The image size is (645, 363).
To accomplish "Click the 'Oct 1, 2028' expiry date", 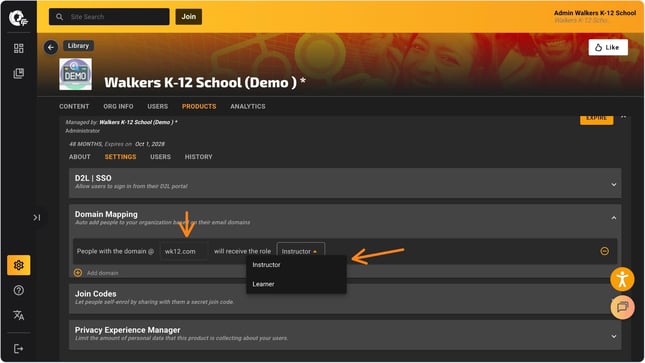I will click(150, 144).
